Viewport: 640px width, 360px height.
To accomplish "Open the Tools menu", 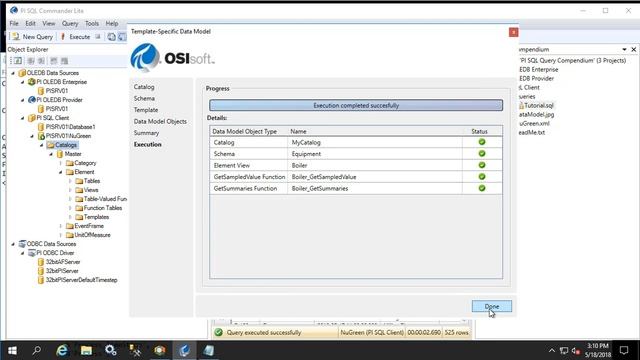I will (x=92, y=24).
